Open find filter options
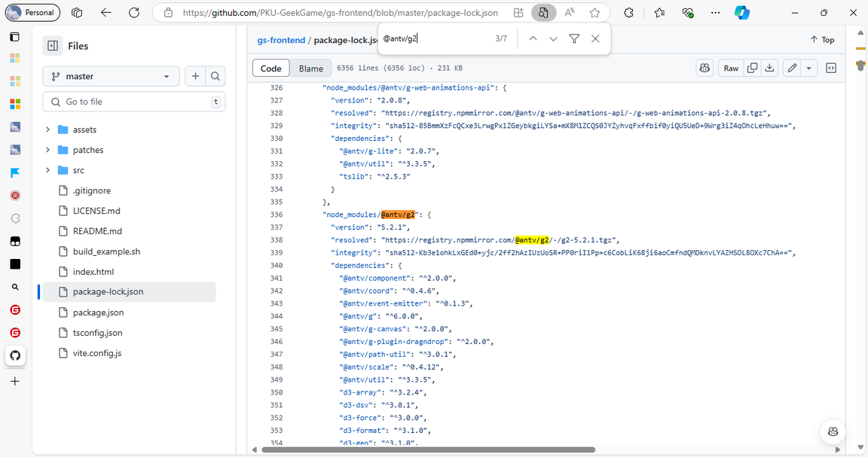This screenshot has width=868, height=457. [574, 38]
